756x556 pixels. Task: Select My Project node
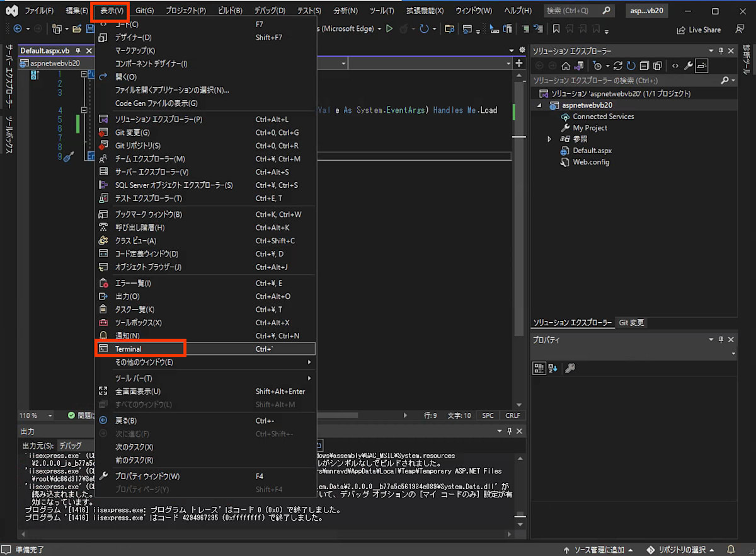590,128
